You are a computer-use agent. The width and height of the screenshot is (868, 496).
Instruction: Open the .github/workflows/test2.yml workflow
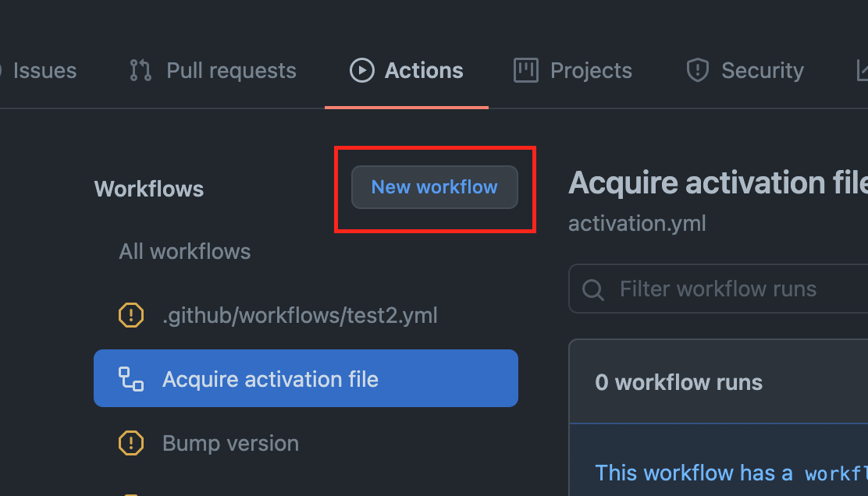pos(300,315)
